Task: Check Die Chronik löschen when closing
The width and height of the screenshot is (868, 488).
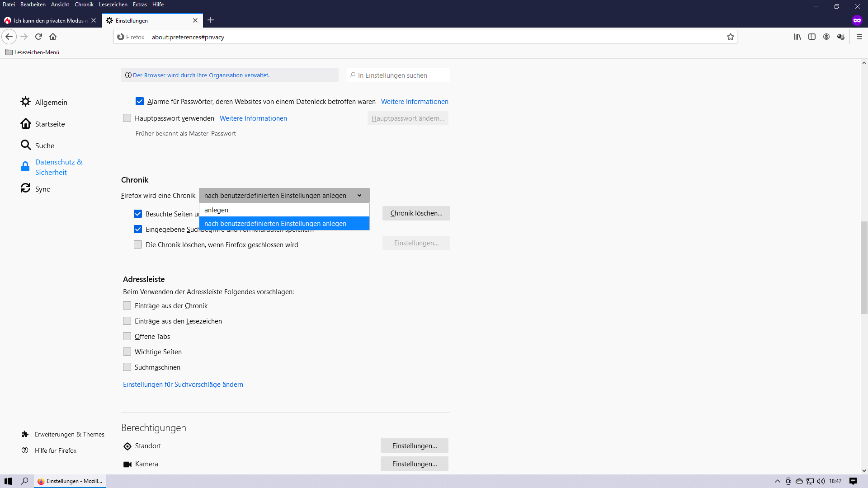Action: click(138, 244)
